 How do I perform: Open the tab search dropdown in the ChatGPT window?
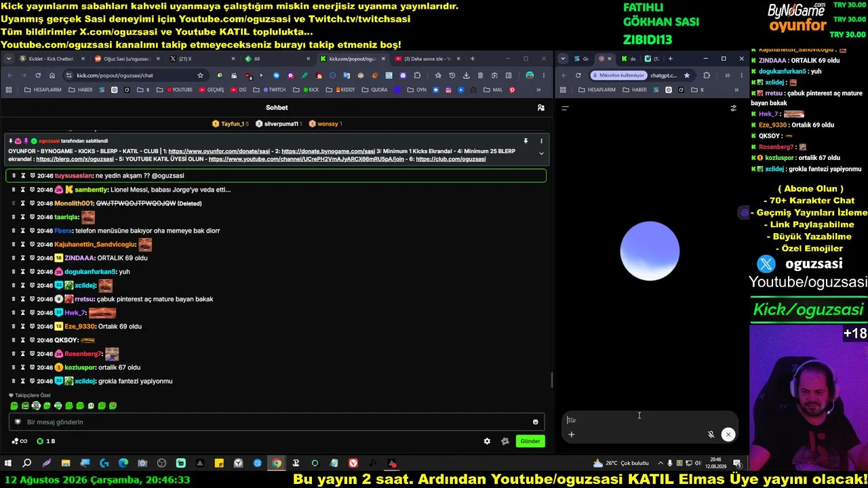(x=563, y=59)
